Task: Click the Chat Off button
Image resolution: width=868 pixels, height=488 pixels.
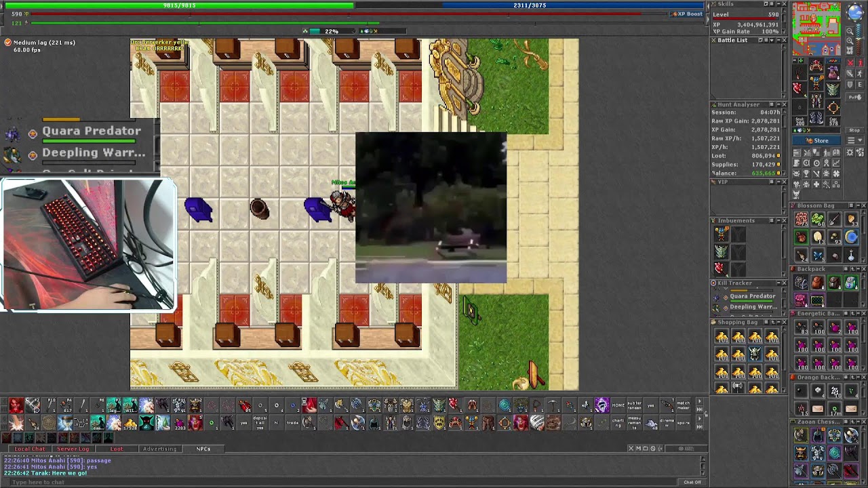Action: [692, 482]
